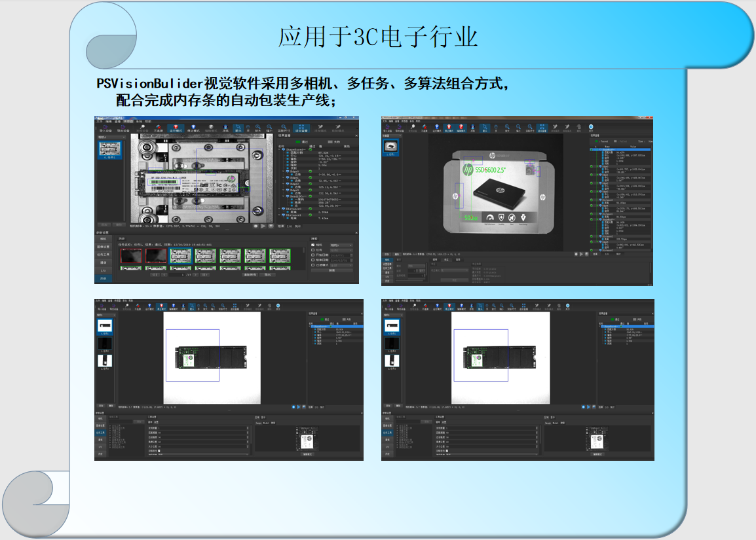
Task: Click 导出 button below history thumbnails
Action: point(267,275)
